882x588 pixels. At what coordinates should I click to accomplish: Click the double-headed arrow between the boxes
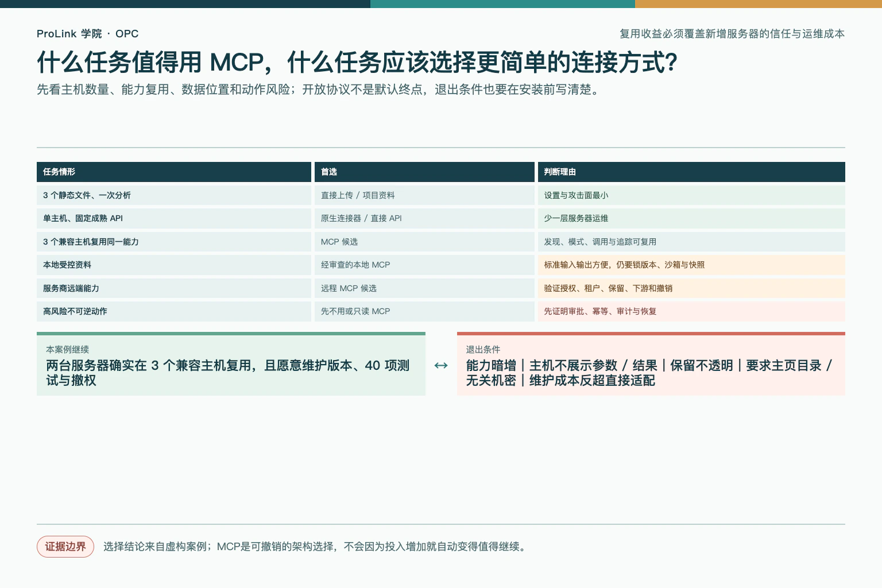[441, 365]
